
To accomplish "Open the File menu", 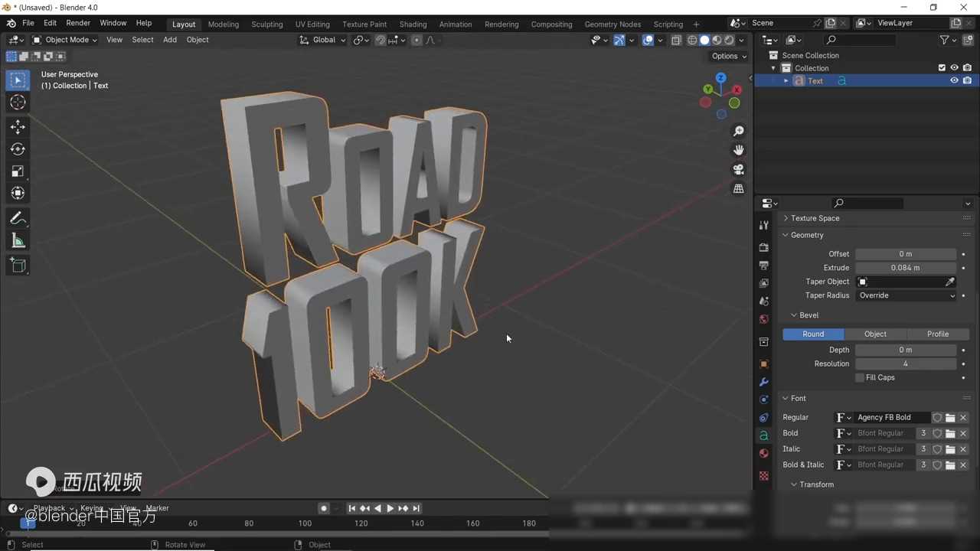I will click(28, 23).
